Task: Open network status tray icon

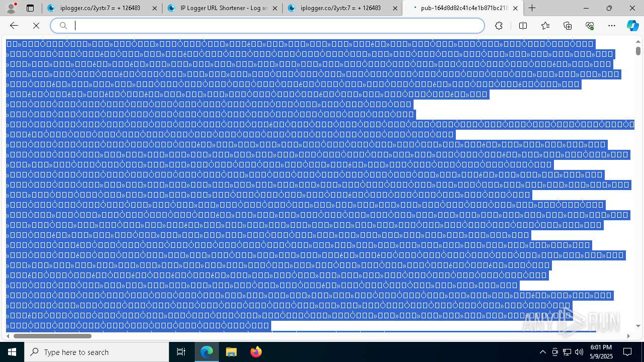Action: click(567, 352)
